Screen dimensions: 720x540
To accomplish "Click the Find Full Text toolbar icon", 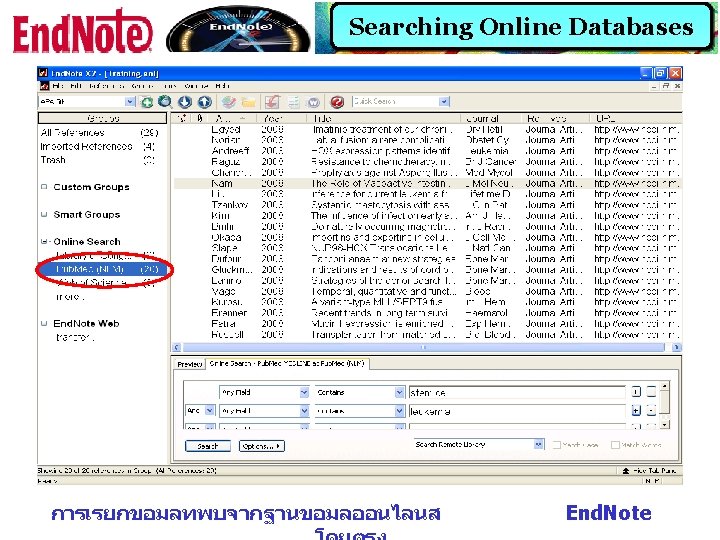I will 229,102.
